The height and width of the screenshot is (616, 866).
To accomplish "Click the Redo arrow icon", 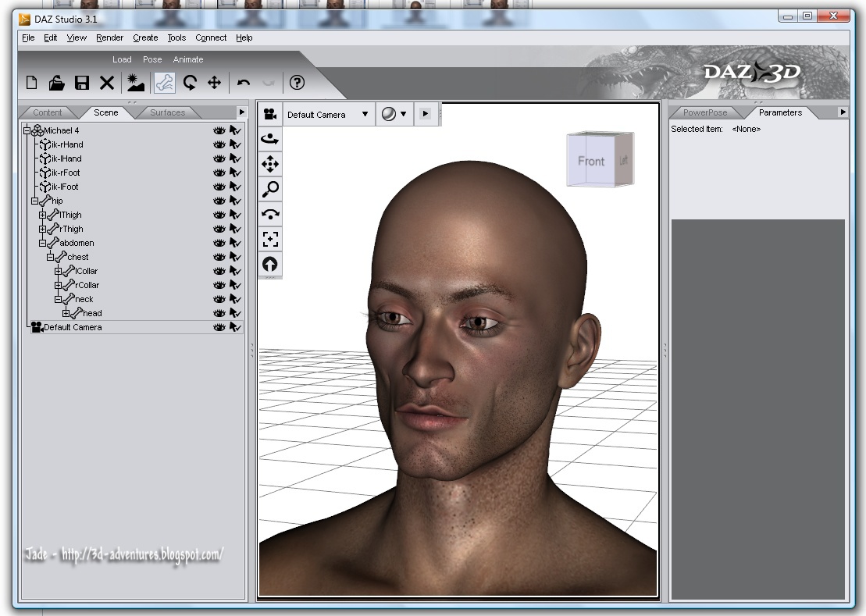I will (269, 83).
